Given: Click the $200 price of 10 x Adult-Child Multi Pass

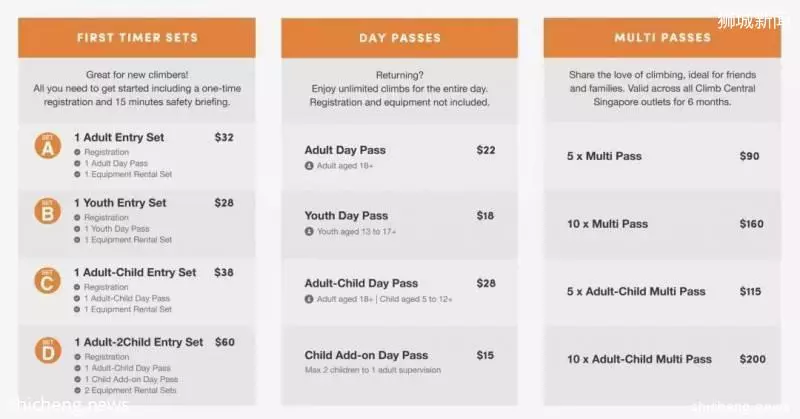Looking at the screenshot, I should click(753, 359).
